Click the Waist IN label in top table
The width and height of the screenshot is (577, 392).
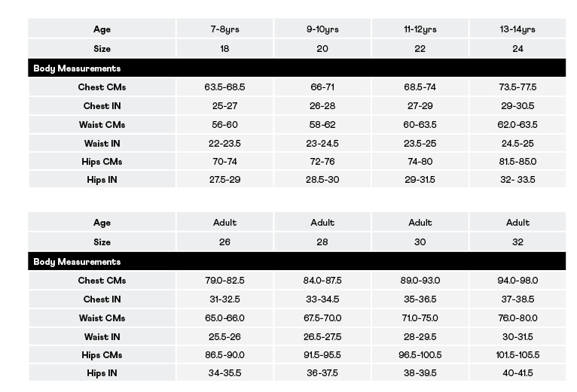click(102, 144)
